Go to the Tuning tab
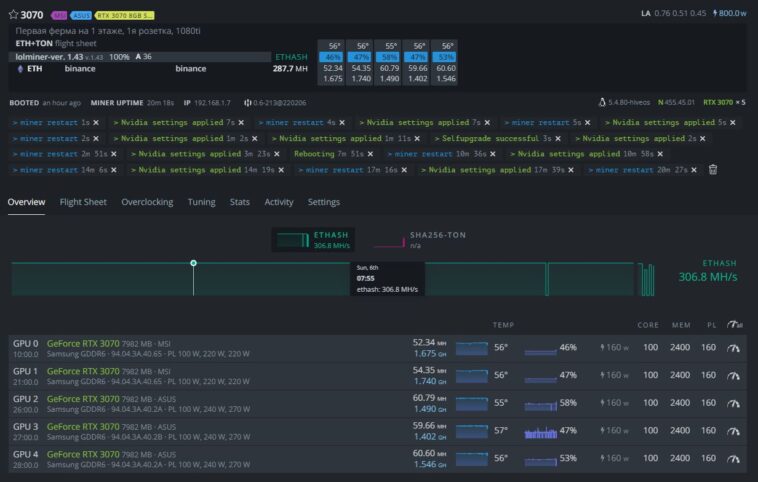This screenshot has width=758, height=482. point(202,202)
